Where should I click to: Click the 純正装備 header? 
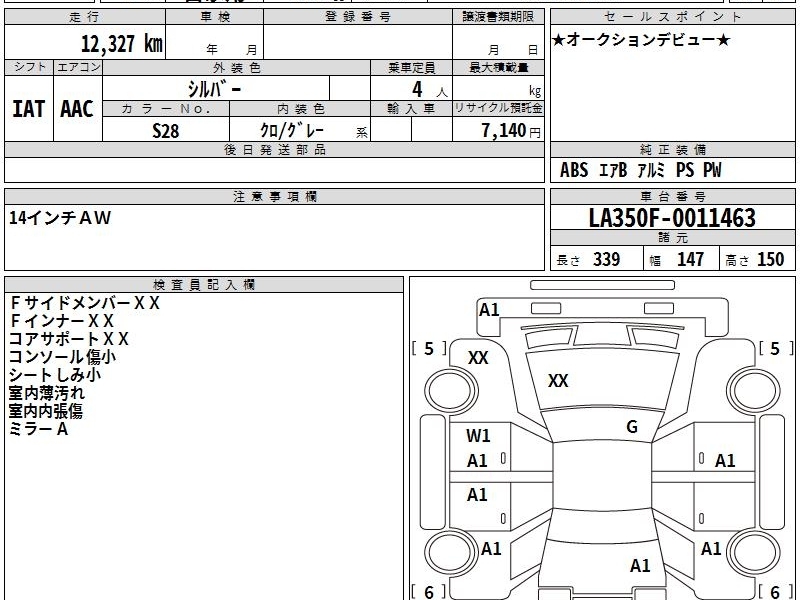(x=672, y=150)
